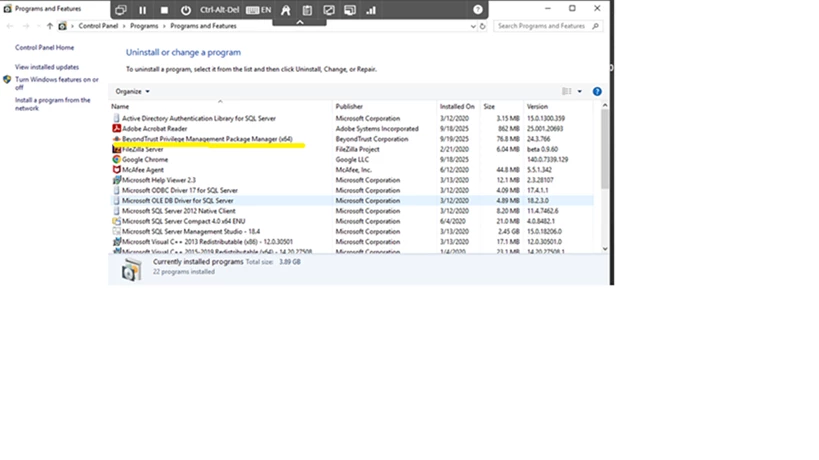Open address bar history dropdown
Viewport: 819px width, 460px height.
473,26
